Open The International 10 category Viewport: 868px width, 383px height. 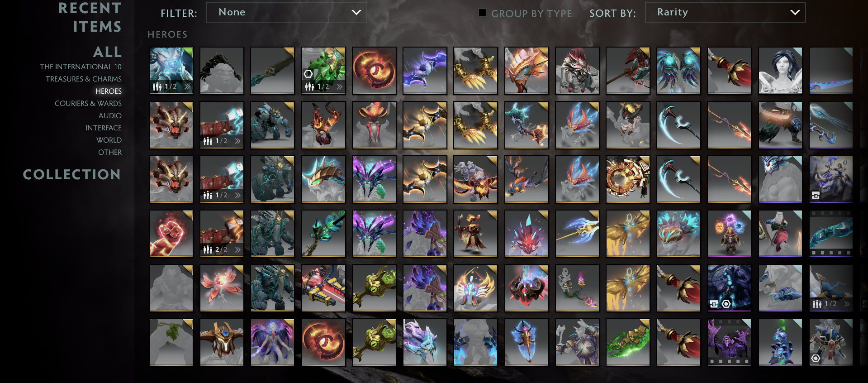[81, 67]
